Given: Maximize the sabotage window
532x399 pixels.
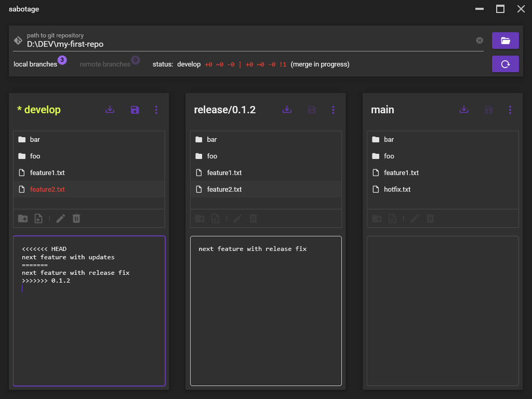Looking at the screenshot, I should coord(500,9).
